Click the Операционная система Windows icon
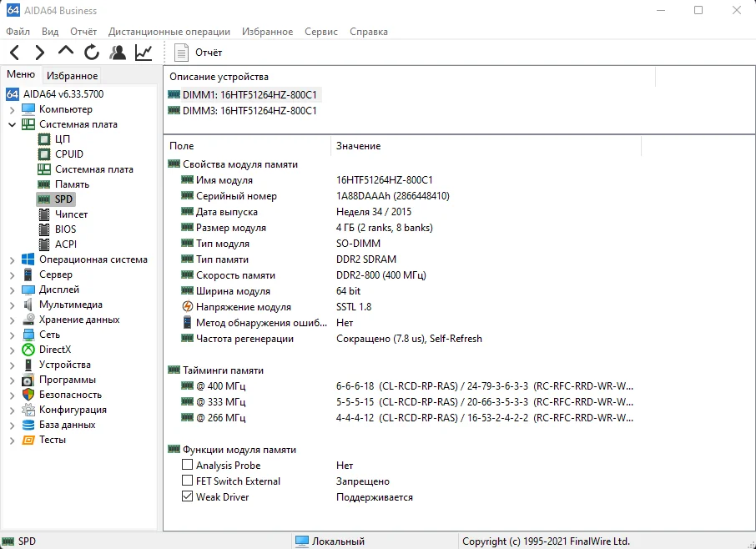The image size is (756, 549). (28, 259)
